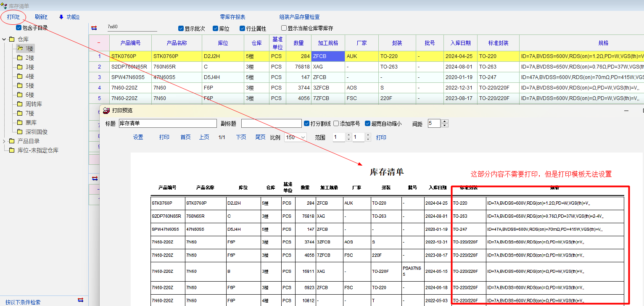Open the 零库存报表 menu item
The height and width of the screenshot is (306, 644).
[232, 17]
